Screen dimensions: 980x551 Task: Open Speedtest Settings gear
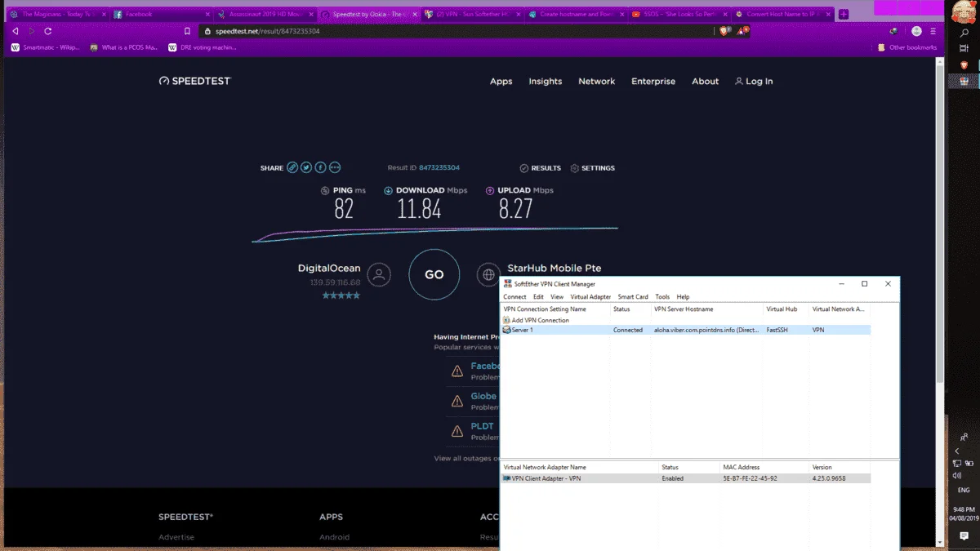574,168
